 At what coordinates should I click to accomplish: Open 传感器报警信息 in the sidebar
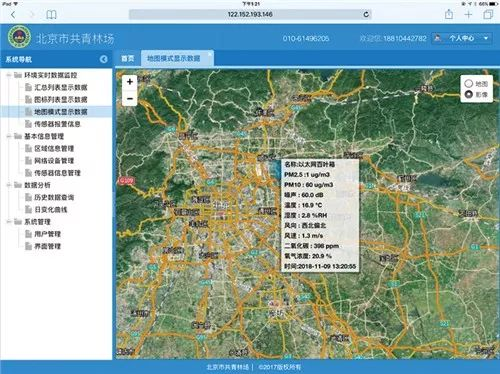[x=57, y=124]
